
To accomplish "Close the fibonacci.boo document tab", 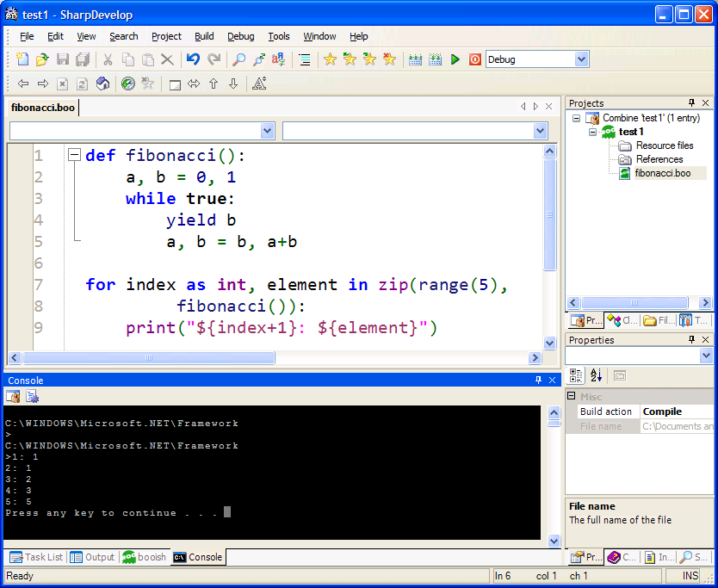I will (x=548, y=107).
